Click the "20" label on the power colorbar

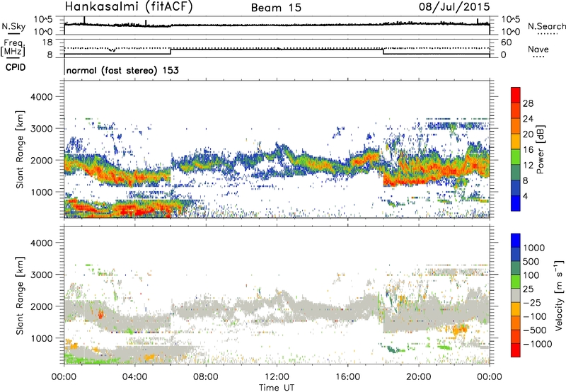[x=528, y=134]
